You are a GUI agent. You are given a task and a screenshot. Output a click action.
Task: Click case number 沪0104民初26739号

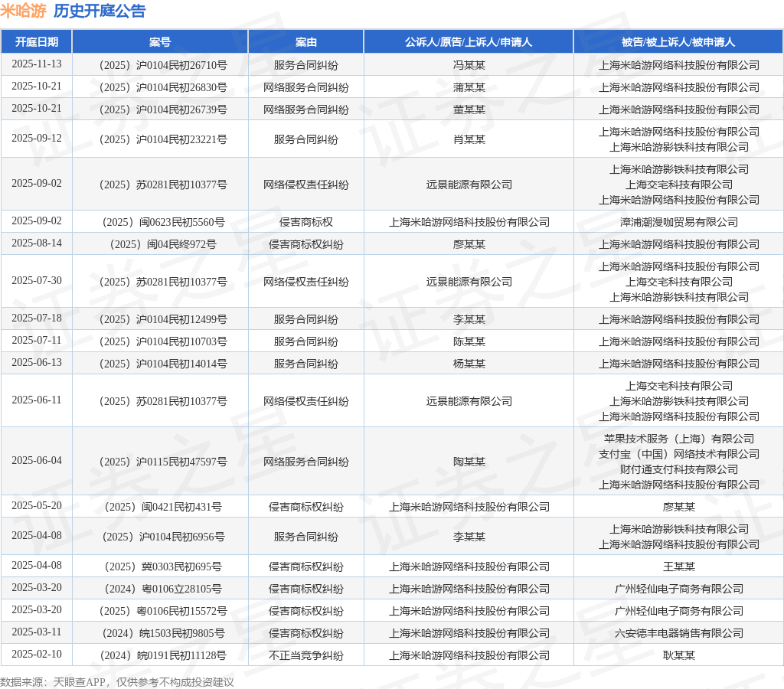(163, 109)
